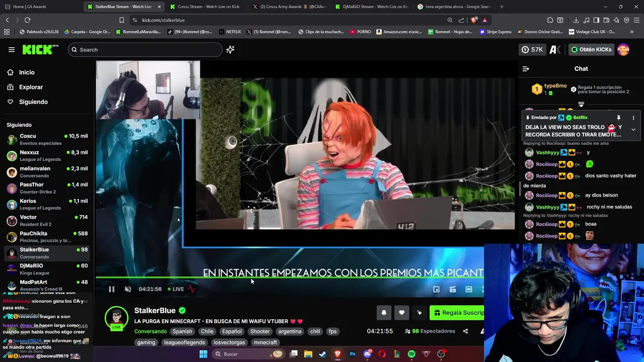Click StalkerBlue profile avatar
Screen dimensions: 644x362
pyautogui.click(x=116, y=318)
